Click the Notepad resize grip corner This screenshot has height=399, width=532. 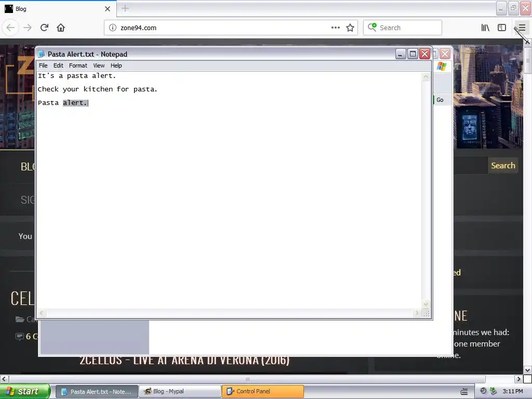tap(427, 314)
